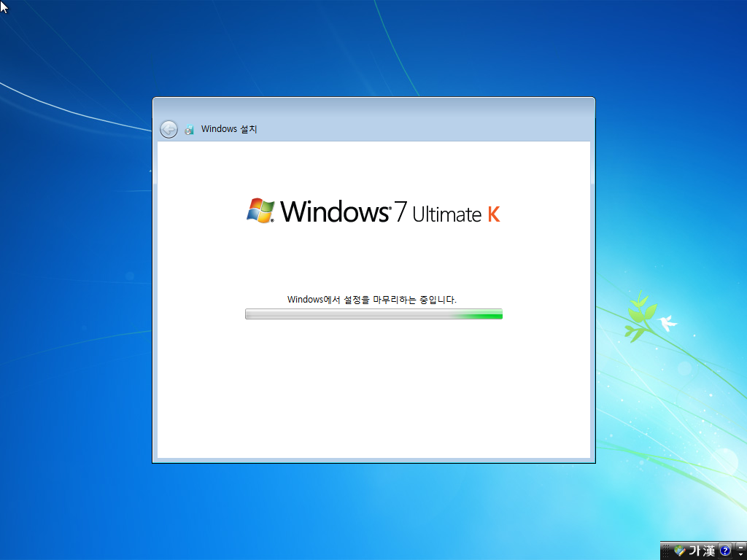Screen dimensions: 747x560
Task: Click the green leaf plant on wallpaper
Action: [638, 317]
